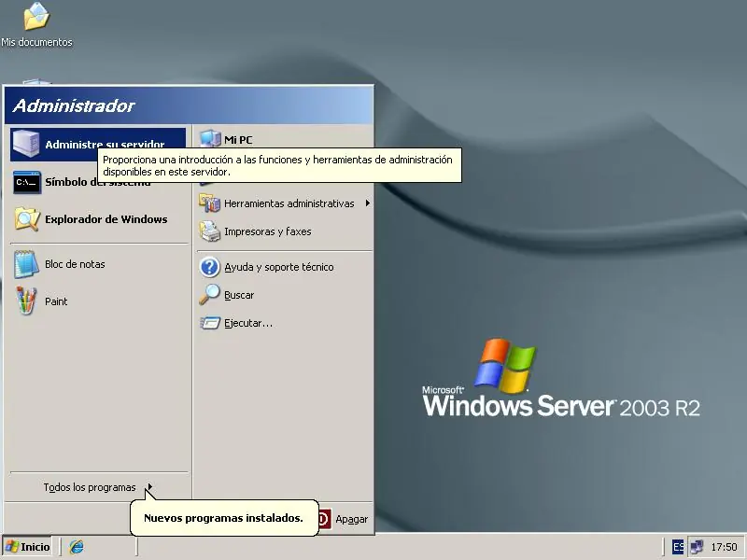Click the Bloc de notas notepad icon
This screenshot has height=560, width=747.
(26, 264)
